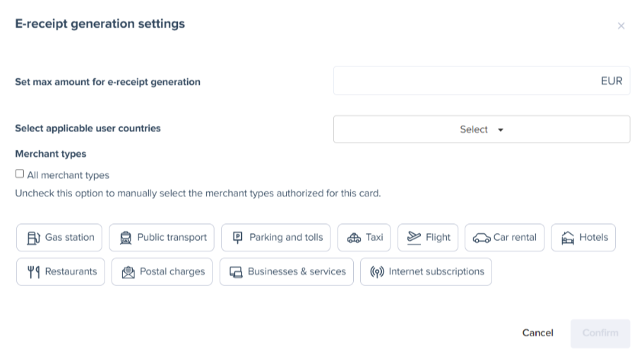The height and width of the screenshot is (361, 644).
Task: Select the Flight airplane icon
Action: [x=414, y=237]
